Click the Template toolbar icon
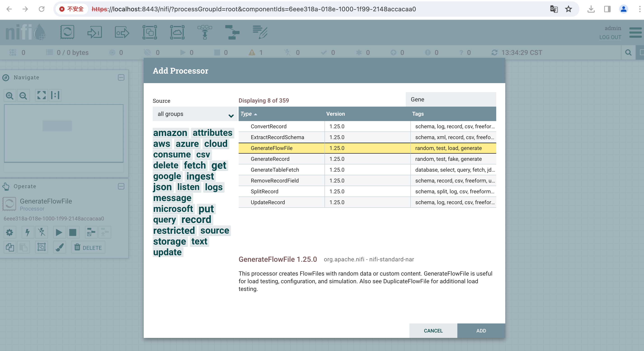 tap(232, 32)
